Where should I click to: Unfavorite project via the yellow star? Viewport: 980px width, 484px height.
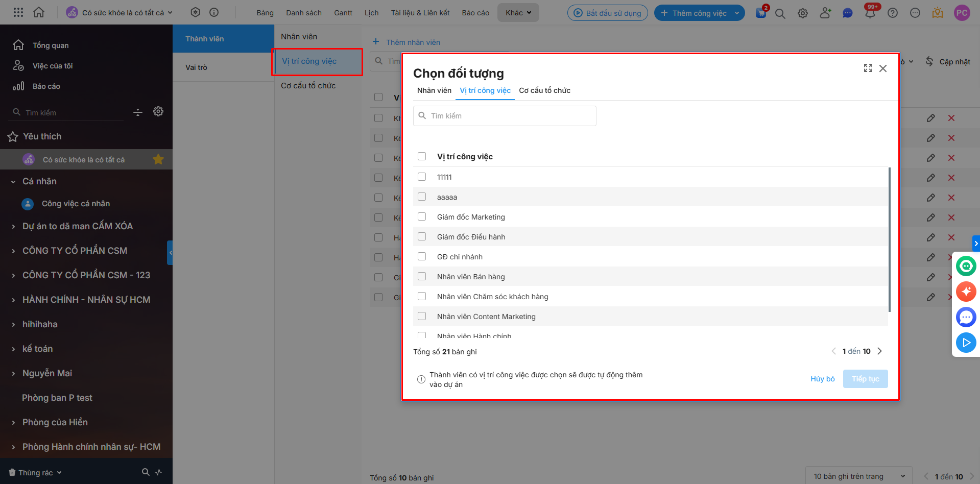point(158,160)
